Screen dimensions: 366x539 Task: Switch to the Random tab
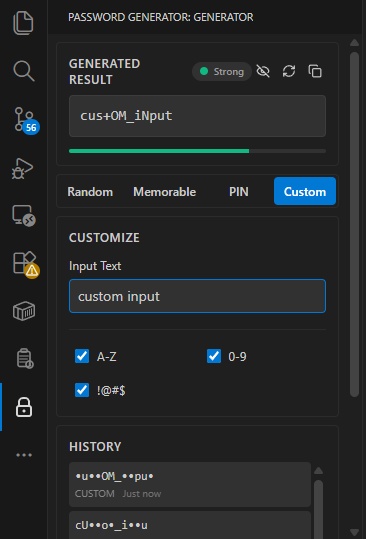pos(90,191)
